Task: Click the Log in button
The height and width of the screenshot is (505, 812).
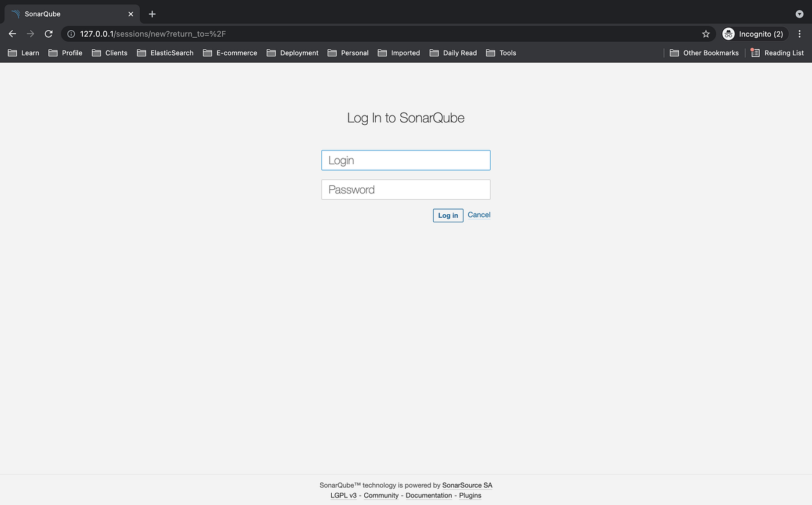Action: [448, 215]
